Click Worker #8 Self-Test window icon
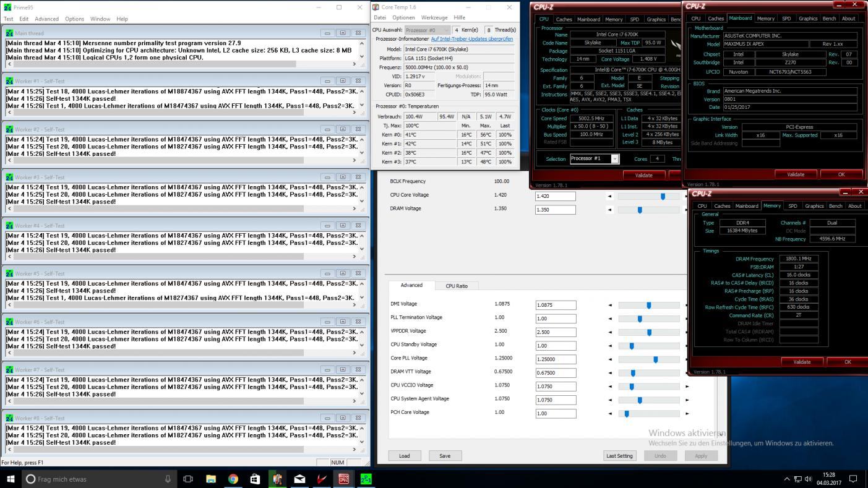868x488 pixels. pyautogui.click(x=9, y=418)
